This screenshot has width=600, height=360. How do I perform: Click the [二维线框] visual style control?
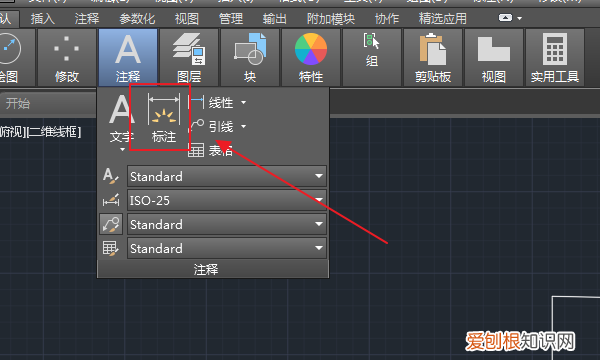coord(54,132)
